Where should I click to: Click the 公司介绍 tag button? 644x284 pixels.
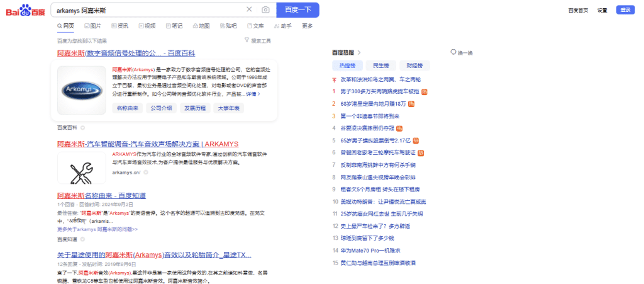(x=161, y=108)
